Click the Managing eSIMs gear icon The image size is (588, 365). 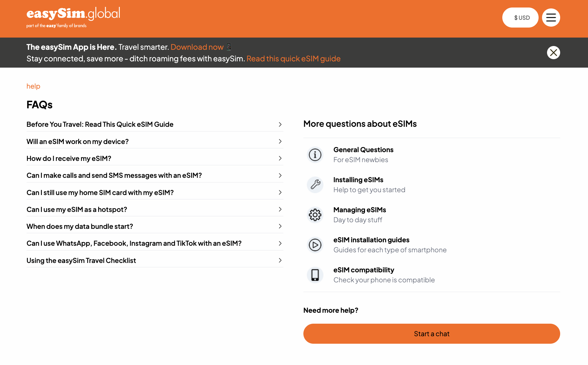(x=315, y=215)
